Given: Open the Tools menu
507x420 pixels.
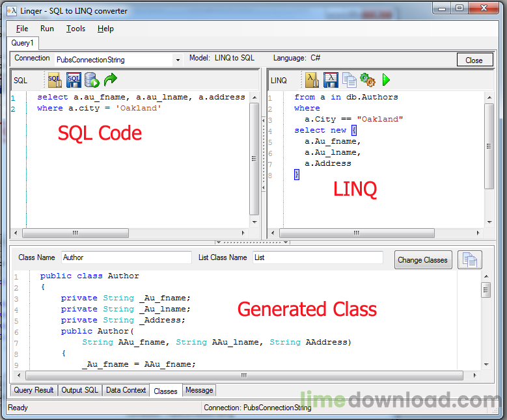Looking at the screenshot, I should click(x=75, y=29).
